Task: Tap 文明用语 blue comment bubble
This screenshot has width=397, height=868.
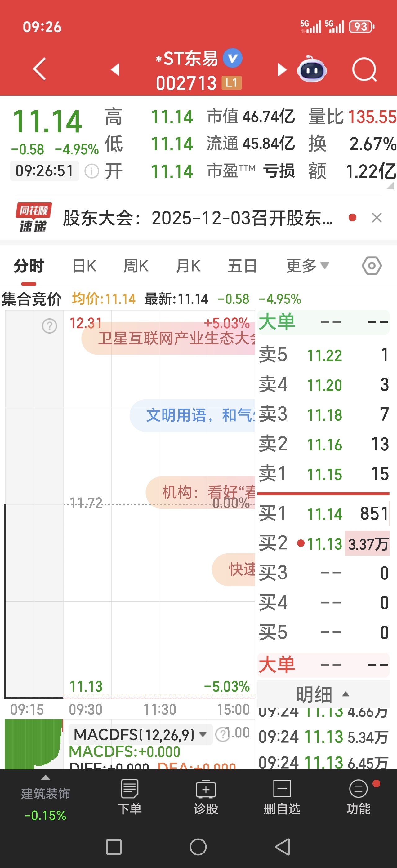Action: 192,415
